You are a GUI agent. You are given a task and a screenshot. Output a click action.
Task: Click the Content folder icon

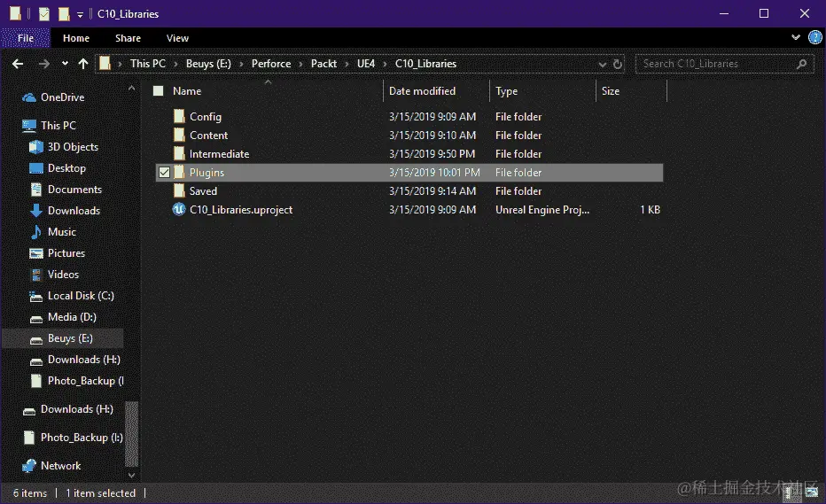click(x=179, y=135)
